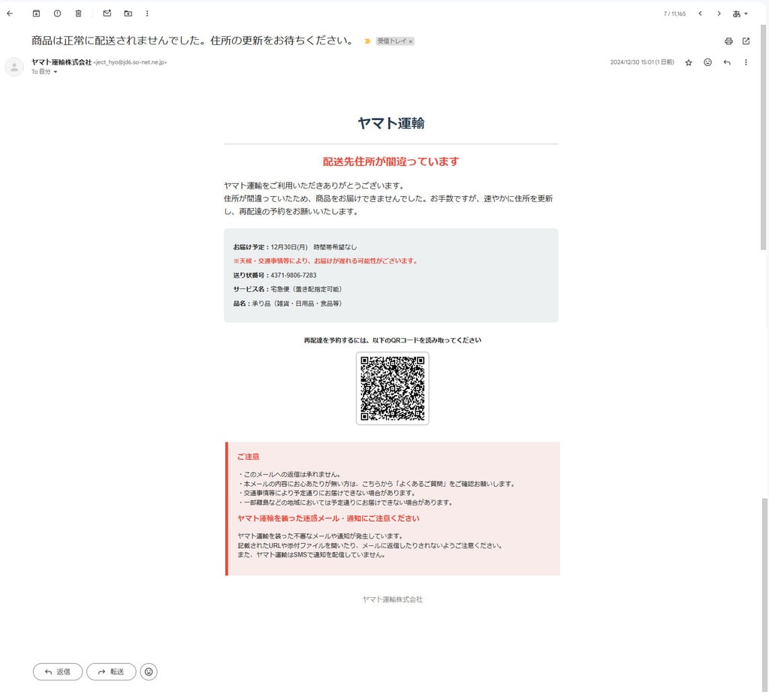Open the email in a new window
This screenshot has width=769, height=700.
click(x=746, y=41)
